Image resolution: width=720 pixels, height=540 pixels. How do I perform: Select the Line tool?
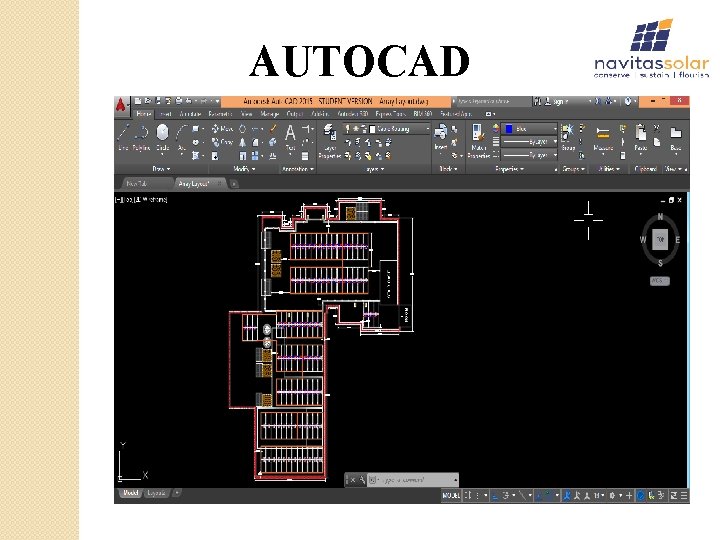tap(123, 136)
